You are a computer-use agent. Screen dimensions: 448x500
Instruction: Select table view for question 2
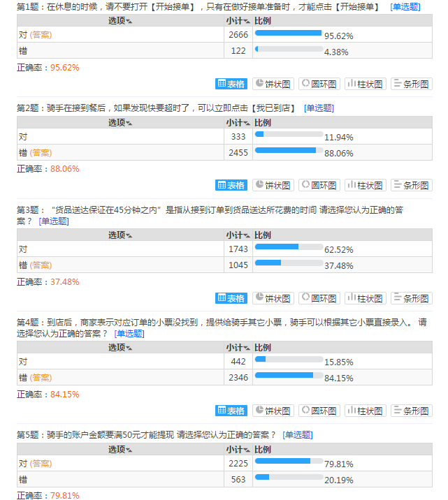click(231, 185)
